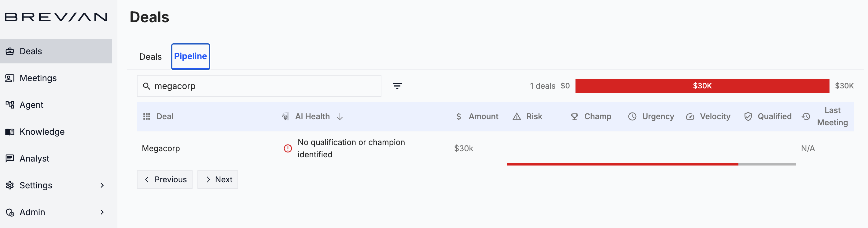Select the Analyst sidebar icon

pyautogui.click(x=9, y=159)
